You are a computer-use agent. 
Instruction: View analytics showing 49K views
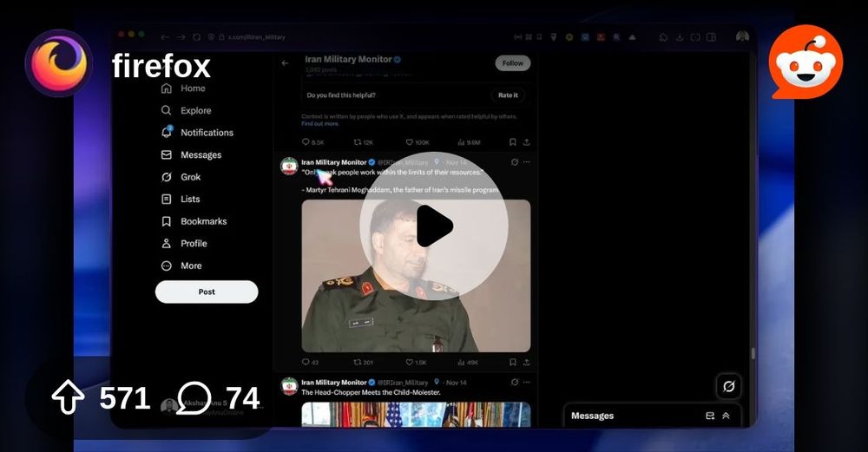[x=468, y=363]
